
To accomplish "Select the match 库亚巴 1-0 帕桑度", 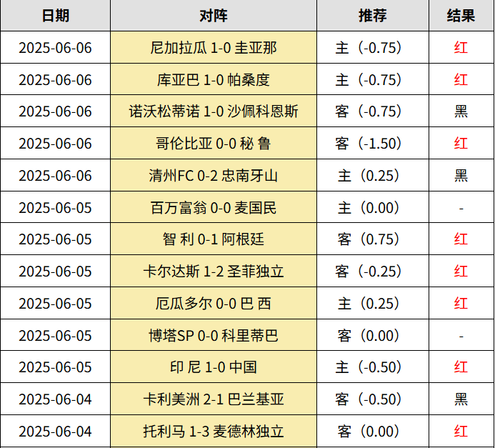I will click(x=214, y=80).
